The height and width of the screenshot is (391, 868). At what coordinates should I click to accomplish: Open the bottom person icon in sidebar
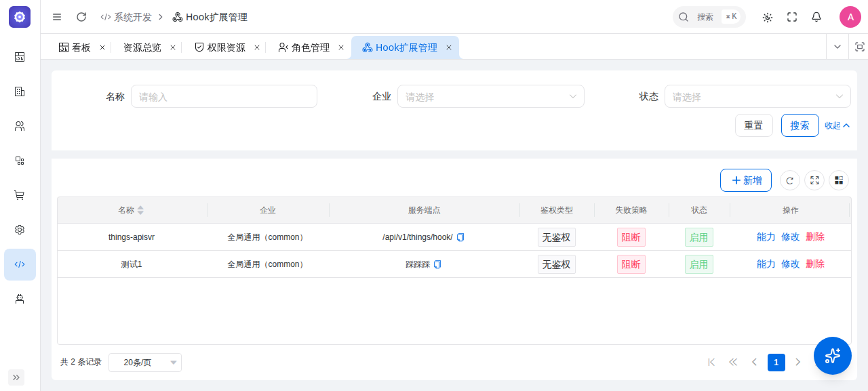coord(20,299)
